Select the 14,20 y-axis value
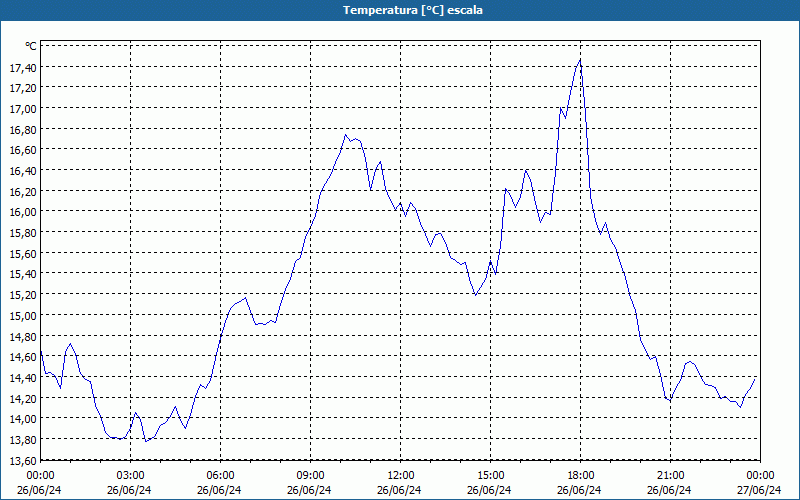This screenshot has width=800, height=500. click(x=23, y=397)
